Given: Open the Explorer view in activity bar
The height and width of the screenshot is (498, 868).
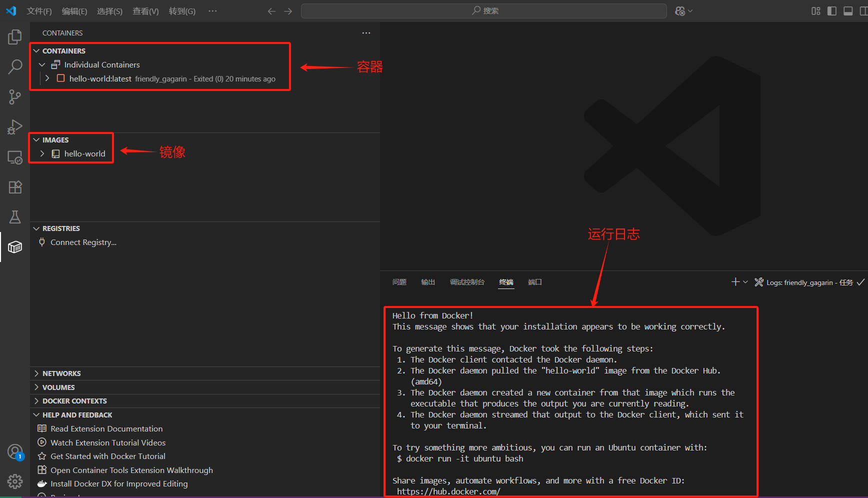Looking at the screenshot, I should (x=15, y=37).
